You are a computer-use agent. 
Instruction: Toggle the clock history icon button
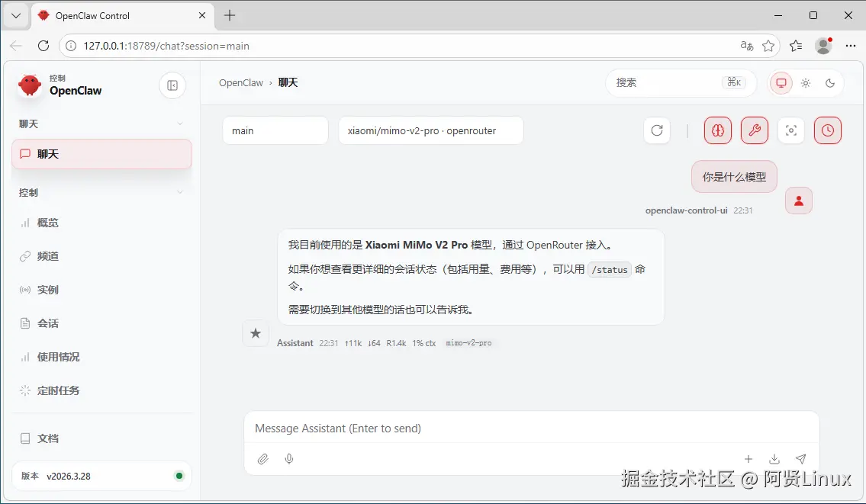pyautogui.click(x=827, y=130)
